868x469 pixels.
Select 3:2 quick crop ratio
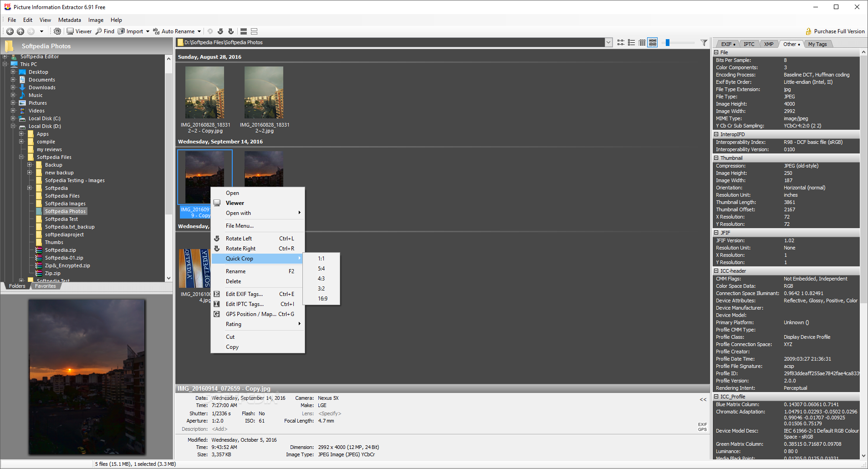click(321, 289)
